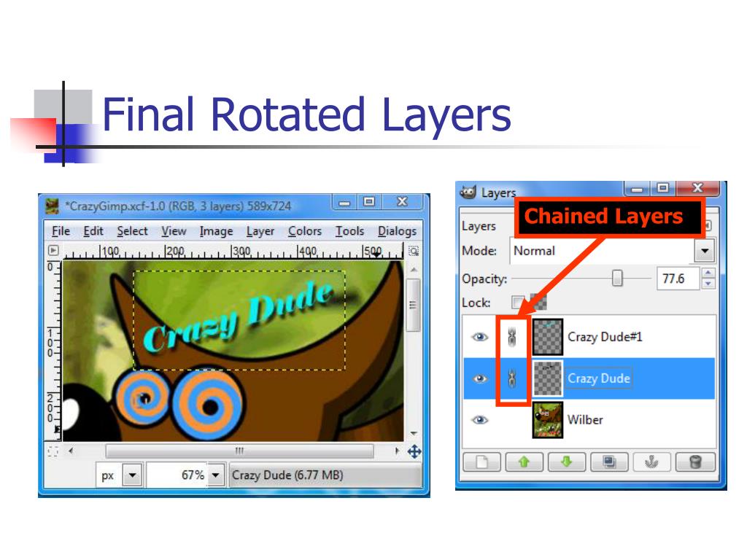747x560 pixels.
Task: Hide the Crazy Dude layer
Action: pyautogui.click(x=480, y=378)
